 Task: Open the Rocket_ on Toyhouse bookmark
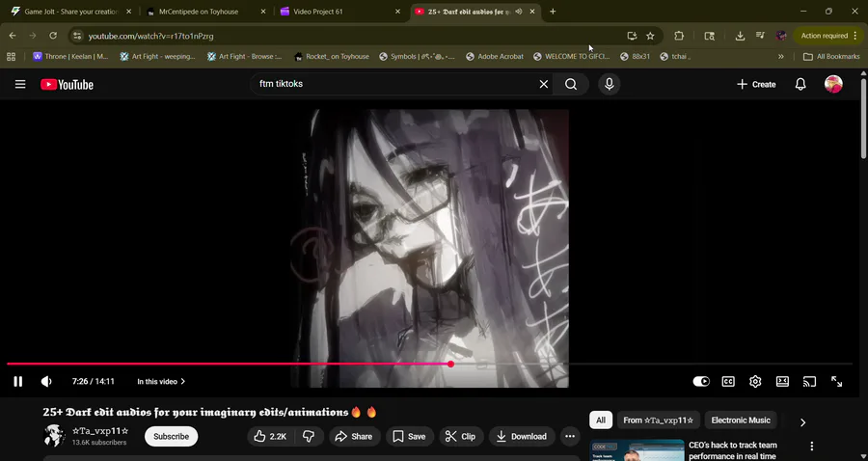click(x=332, y=57)
